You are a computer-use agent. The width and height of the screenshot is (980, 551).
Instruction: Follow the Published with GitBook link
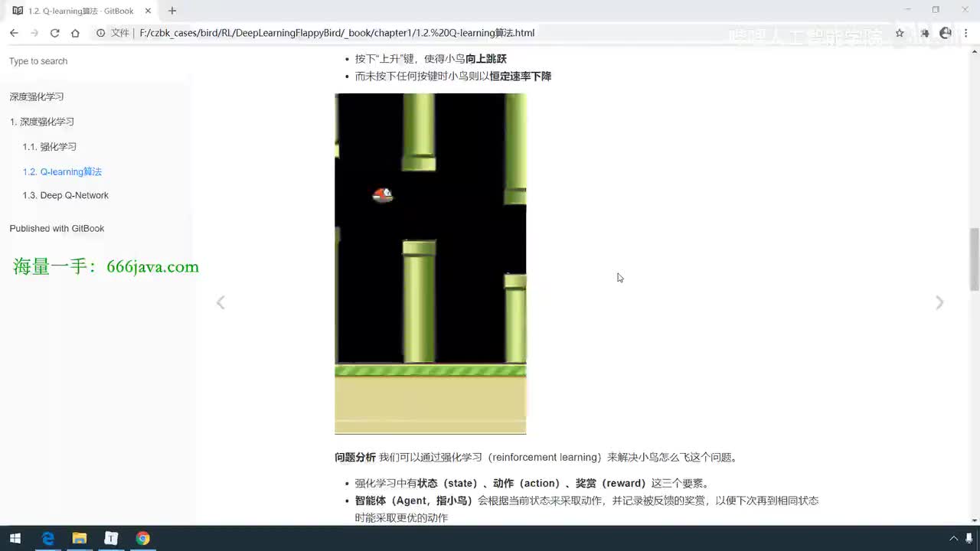tap(57, 228)
